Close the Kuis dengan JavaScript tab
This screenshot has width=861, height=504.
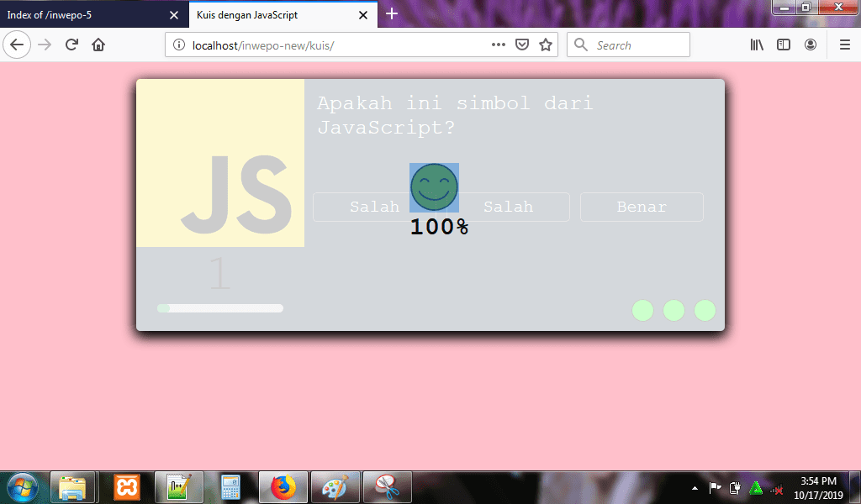click(363, 15)
